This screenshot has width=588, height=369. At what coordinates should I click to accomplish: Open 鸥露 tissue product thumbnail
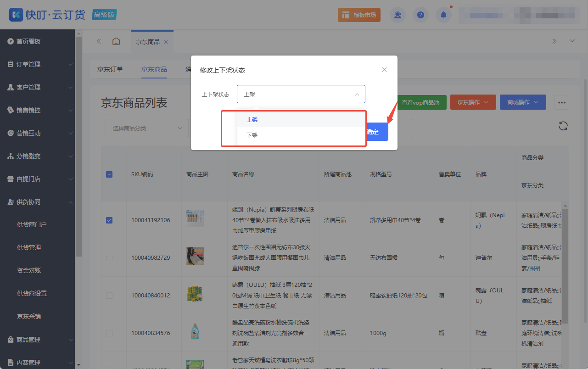point(195,294)
